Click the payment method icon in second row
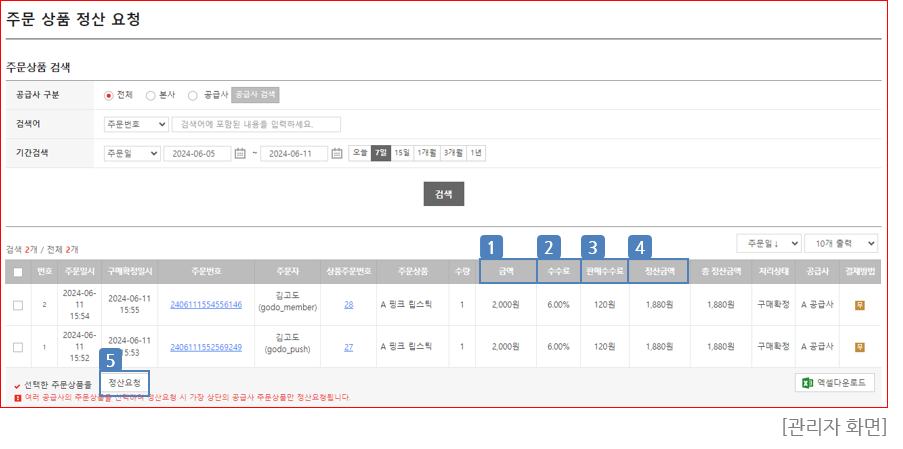This screenshot has height=449, width=903. point(859,346)
